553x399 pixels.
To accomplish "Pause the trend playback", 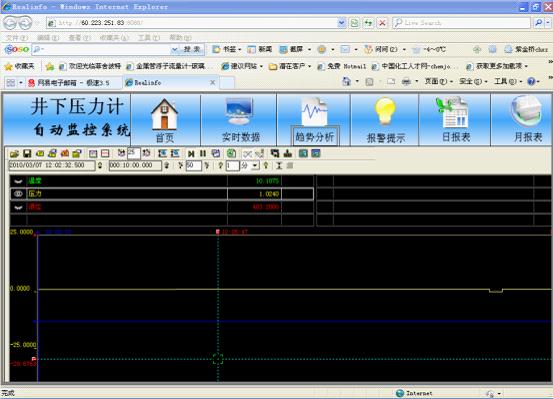I will [203, 153].
